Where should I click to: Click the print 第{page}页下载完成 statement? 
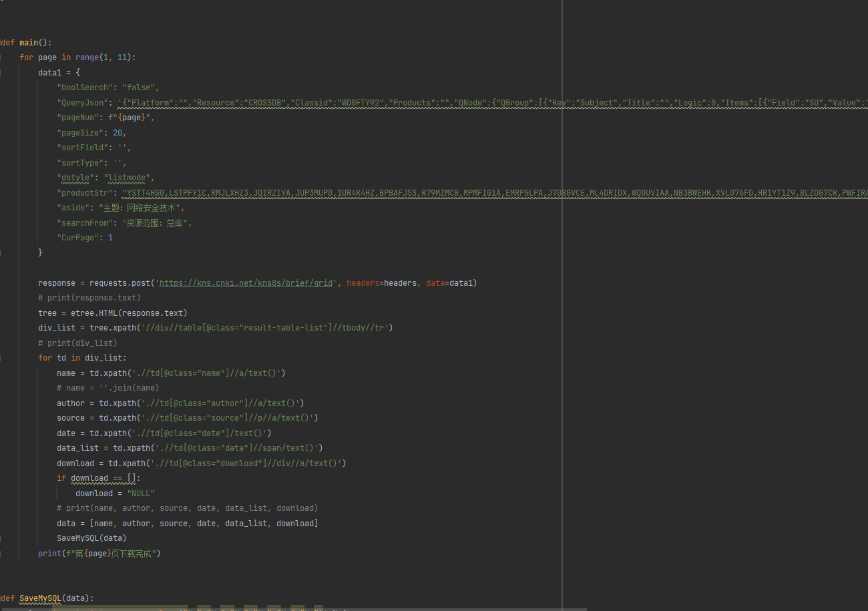point(99,554)
